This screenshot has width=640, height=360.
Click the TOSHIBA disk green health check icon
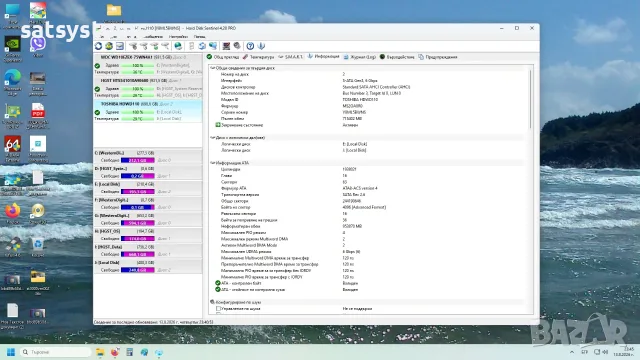click(x=97, y=112)
